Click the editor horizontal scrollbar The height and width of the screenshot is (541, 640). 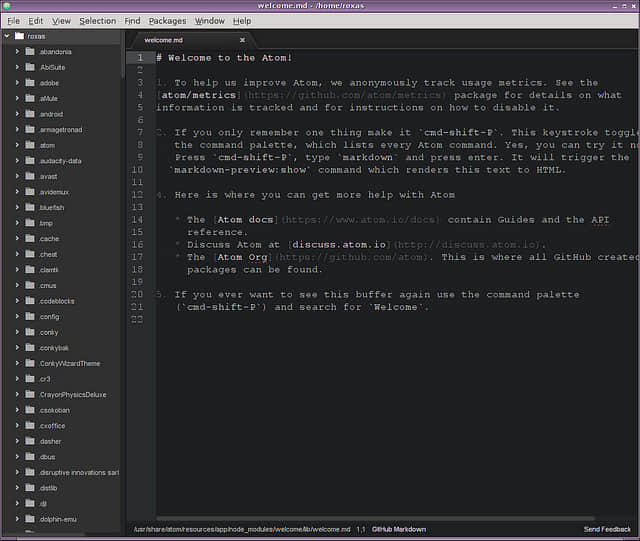click(x=376, y=519)
